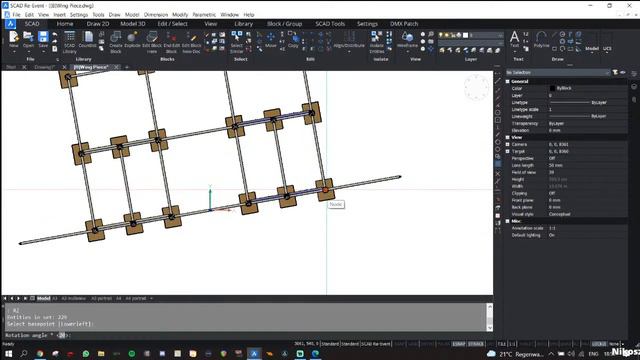Collapse the Misc properties section
This screenshot has height=360, width=640.
[x=508, y=221]
